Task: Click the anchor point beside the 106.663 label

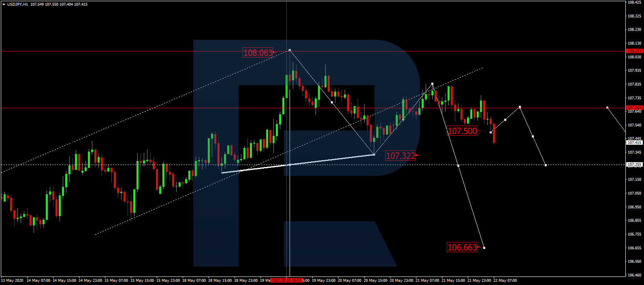Action: [484, 248]
